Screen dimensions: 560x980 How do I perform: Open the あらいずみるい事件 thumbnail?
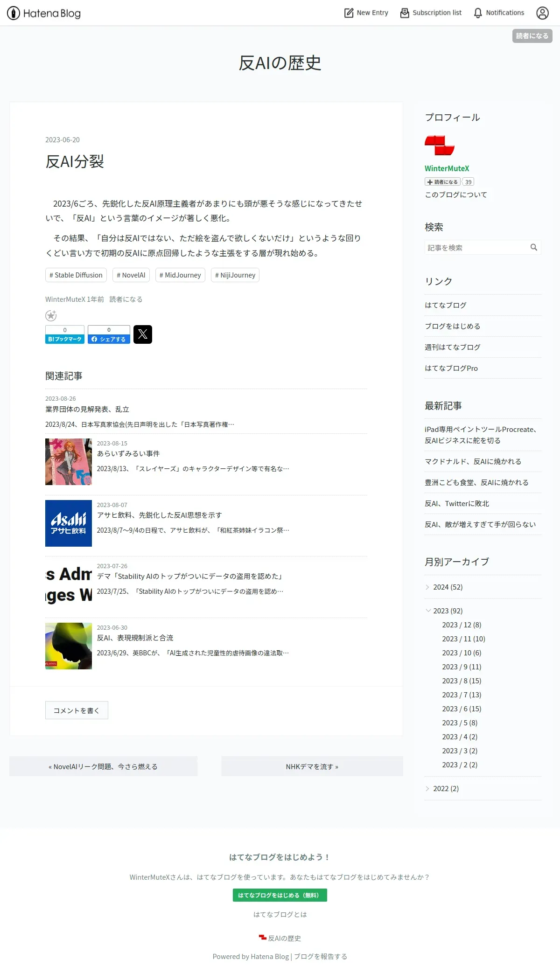click(x=69, y=462)
